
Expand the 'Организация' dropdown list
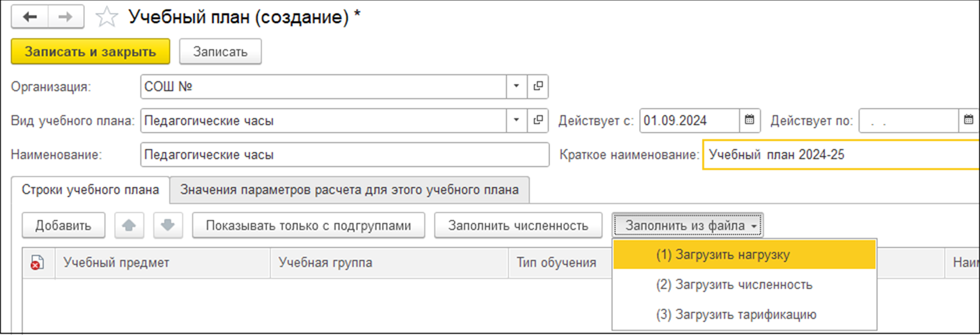pyautogui.click(x=517, y=87)
